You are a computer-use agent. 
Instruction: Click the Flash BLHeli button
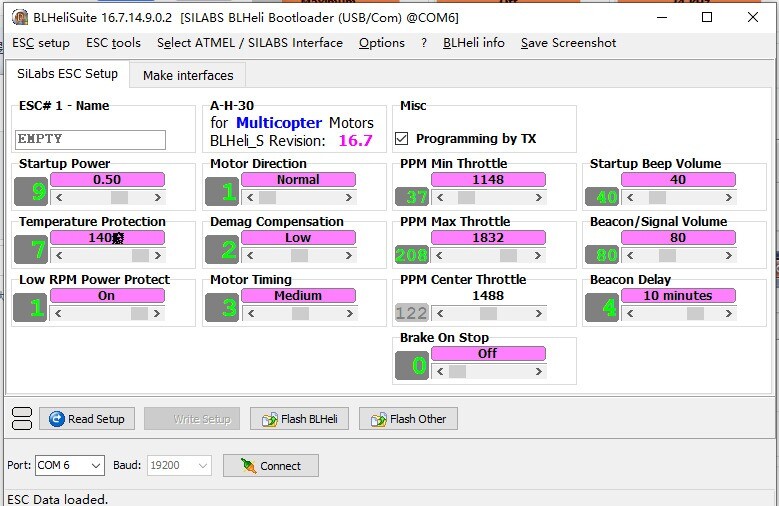click(299, 419)
